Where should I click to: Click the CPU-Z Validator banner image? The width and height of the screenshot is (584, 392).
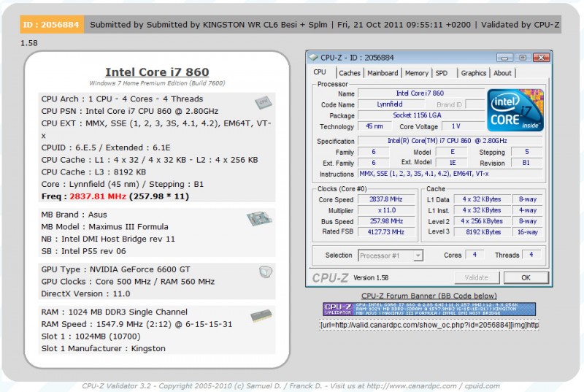pyautogui.click(x=429, y=309)
